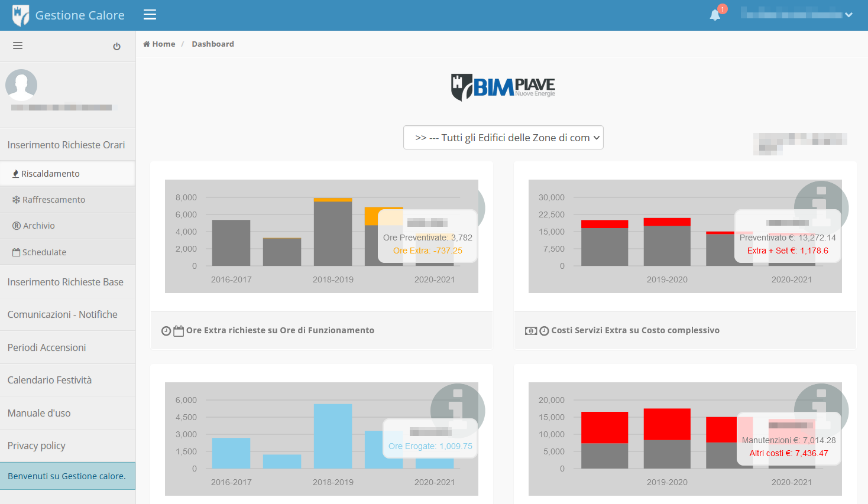Click Preventivato €: 13,272.14 tooltip text
The image size is (868, 504).
point(788,238)
